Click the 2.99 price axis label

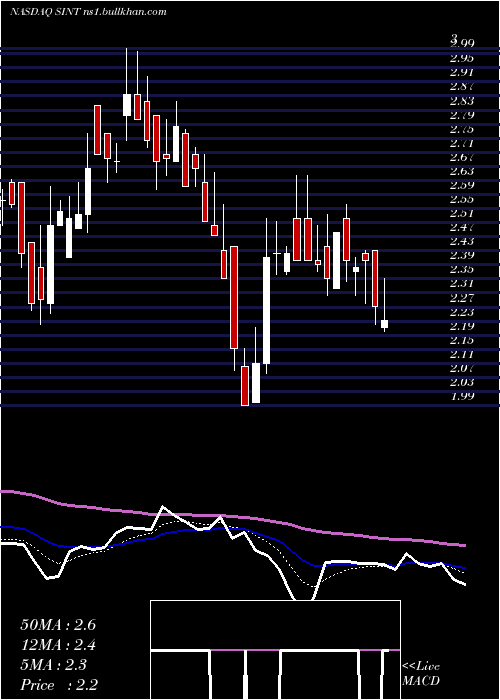(462, 43)
